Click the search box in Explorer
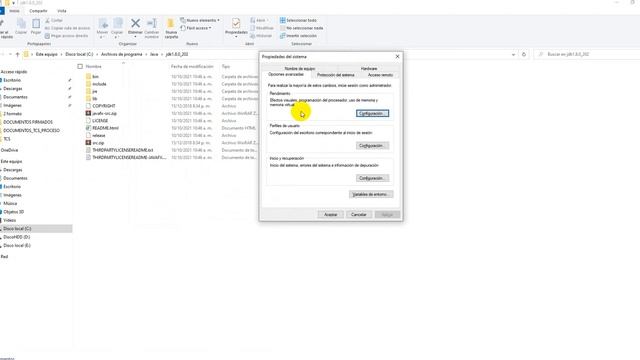The width and height of the screenshot is (640, 360). click(588, 54)
